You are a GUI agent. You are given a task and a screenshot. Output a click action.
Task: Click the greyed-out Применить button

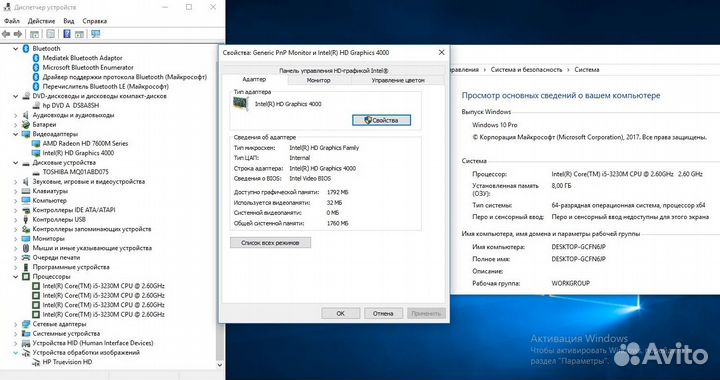(x=426, y=313)
